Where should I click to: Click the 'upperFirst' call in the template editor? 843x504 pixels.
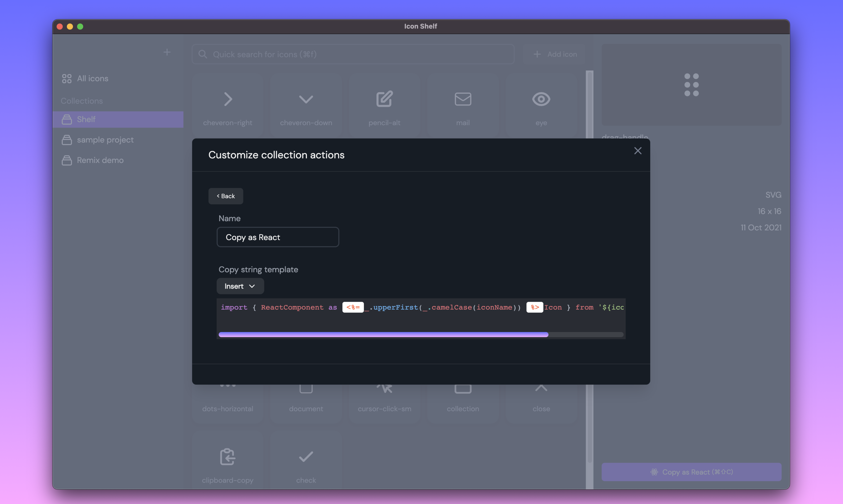pyautogui.click(x=396, y=307)
